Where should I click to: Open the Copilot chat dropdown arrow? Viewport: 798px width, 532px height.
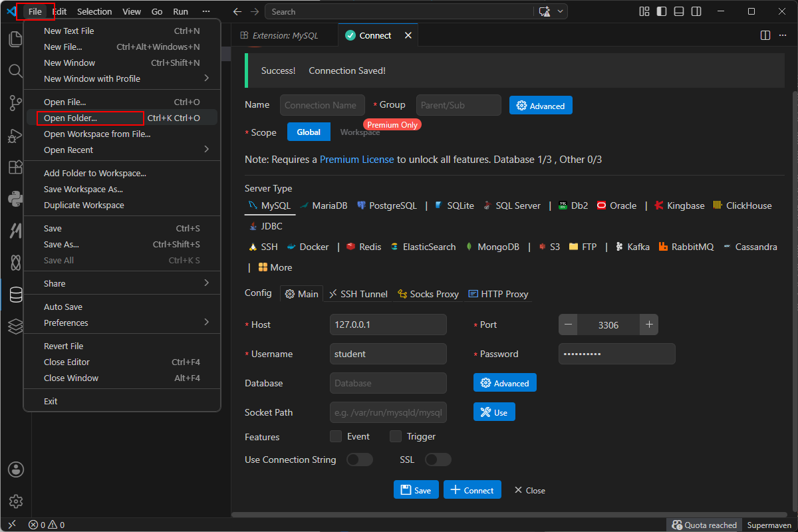561,11
